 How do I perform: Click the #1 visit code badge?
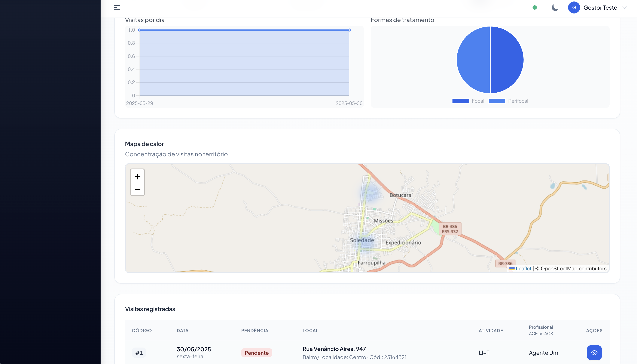coord(139,353)
